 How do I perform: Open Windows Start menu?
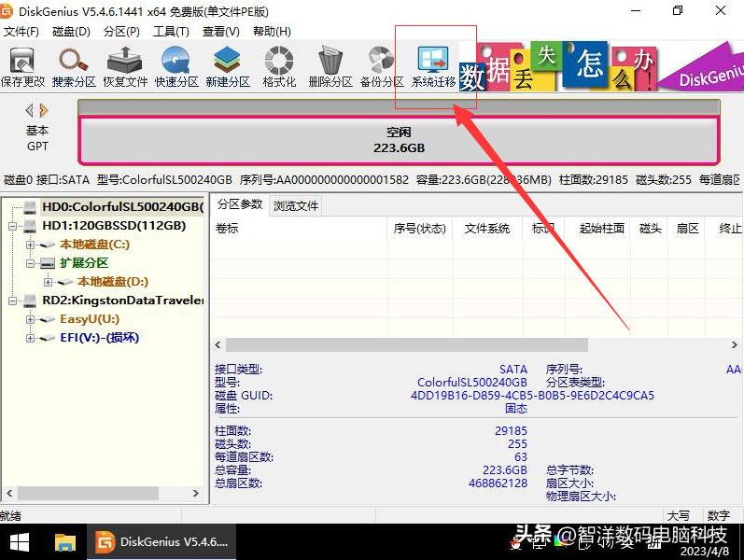[20, 542]
